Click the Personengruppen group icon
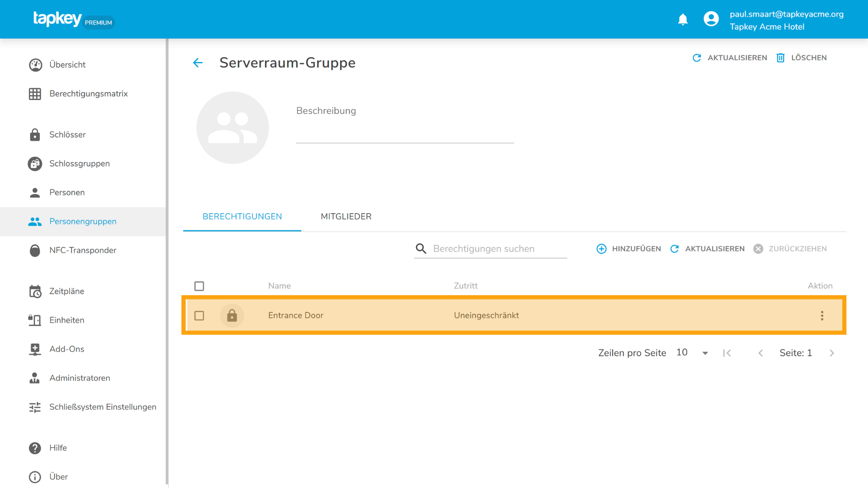 [35, 222]
